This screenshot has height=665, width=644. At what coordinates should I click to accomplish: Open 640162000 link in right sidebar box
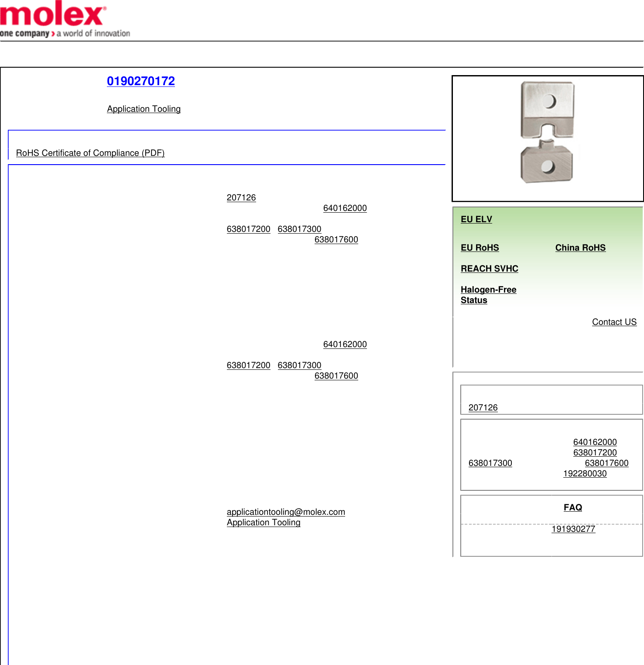[594, 442]
